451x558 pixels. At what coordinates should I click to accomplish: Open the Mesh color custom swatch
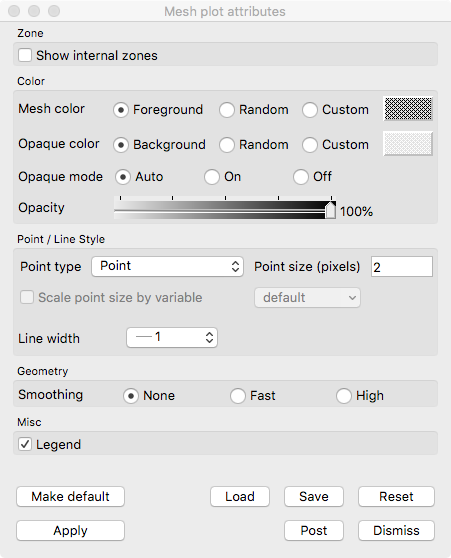click(408, 109)
